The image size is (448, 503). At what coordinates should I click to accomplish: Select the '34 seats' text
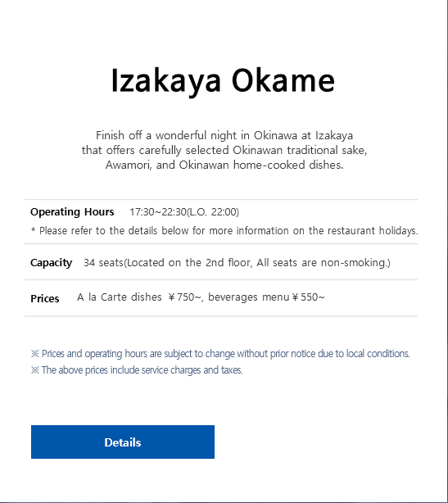103,262
